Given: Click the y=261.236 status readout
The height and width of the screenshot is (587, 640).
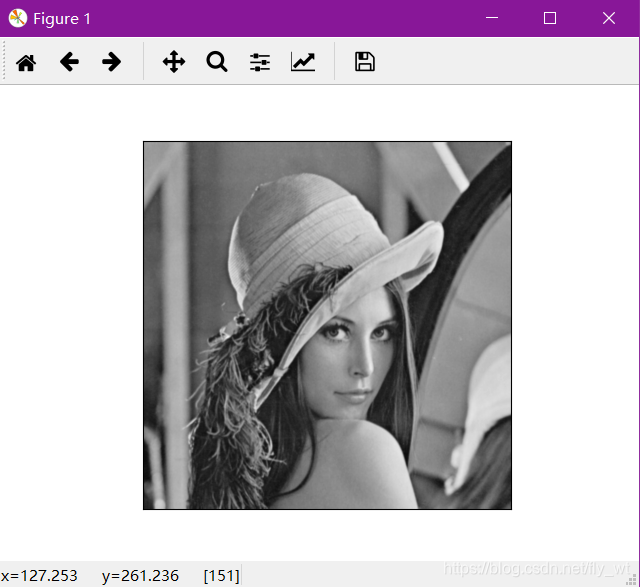Looking at the screenshot, I should 140,576.
